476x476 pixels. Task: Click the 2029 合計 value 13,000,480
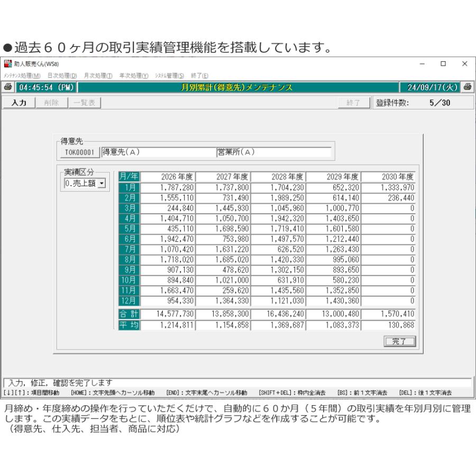tap(334, 314)
